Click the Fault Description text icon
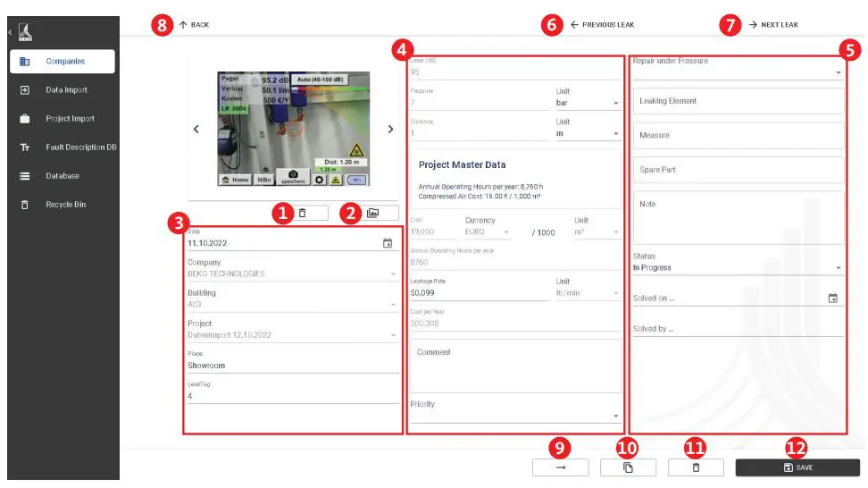This screenshot has height=488, width=868. click(25, 147)
